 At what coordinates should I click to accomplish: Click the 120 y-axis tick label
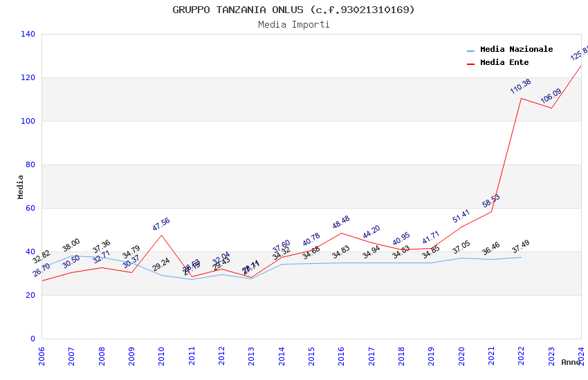point(28,77)
